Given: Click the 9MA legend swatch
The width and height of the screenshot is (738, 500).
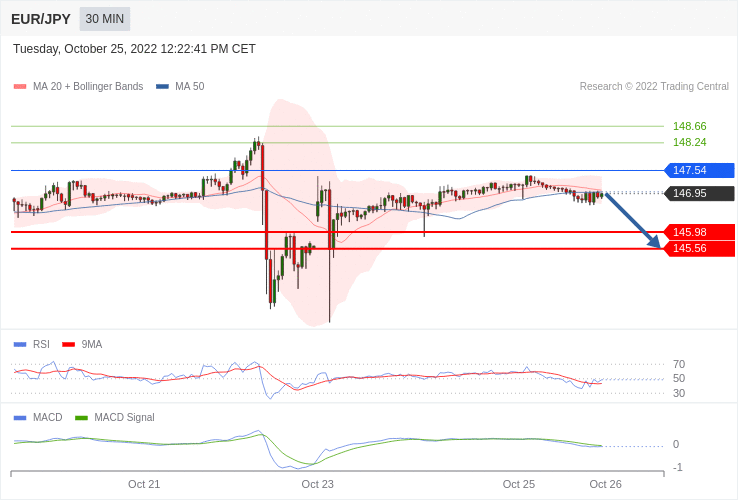Looking at the screenshot, I should click(x=69, y=345).
